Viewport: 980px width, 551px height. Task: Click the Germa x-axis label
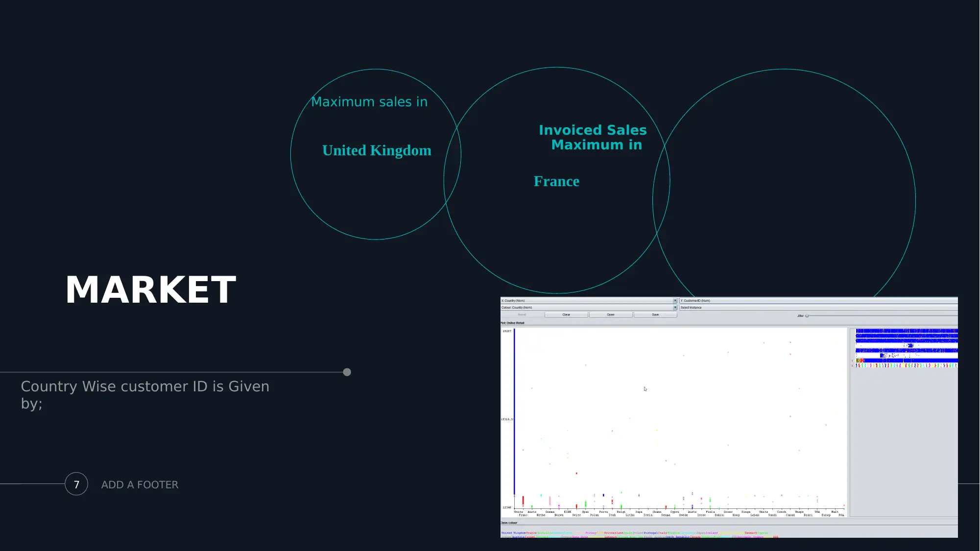(550, 512)
